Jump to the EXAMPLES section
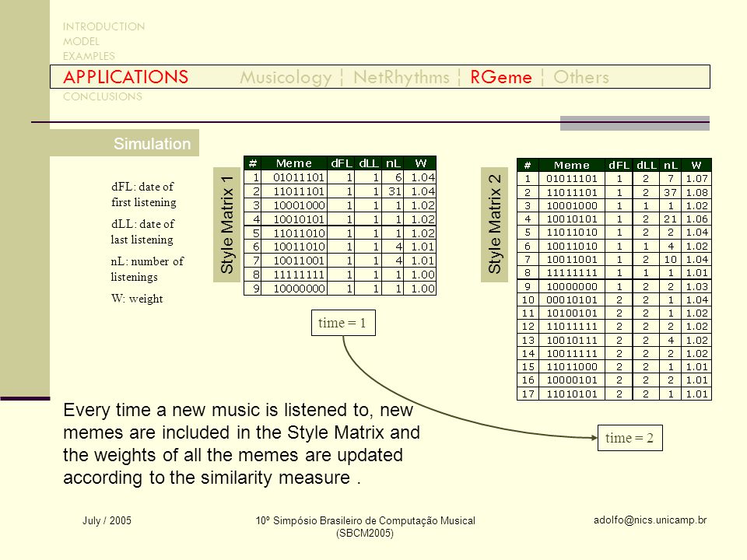Image resolution: width=747 pixels, height=560 pixels. pos(89,56)
